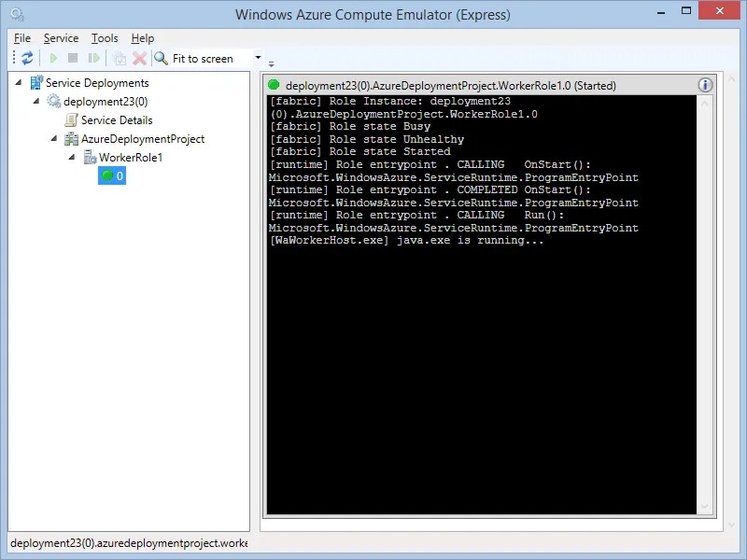
Task: Open the Help menu
Action: point(143,38)
